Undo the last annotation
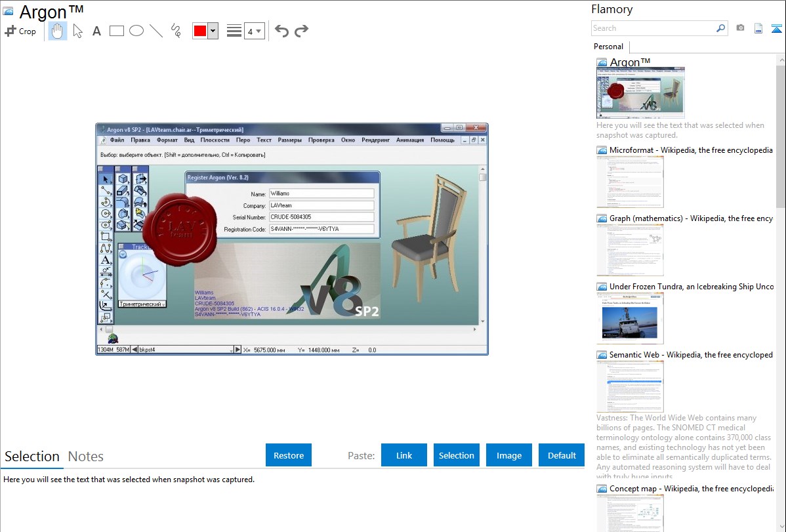Viewport: 786px width, 532px height. coord(281,31)
